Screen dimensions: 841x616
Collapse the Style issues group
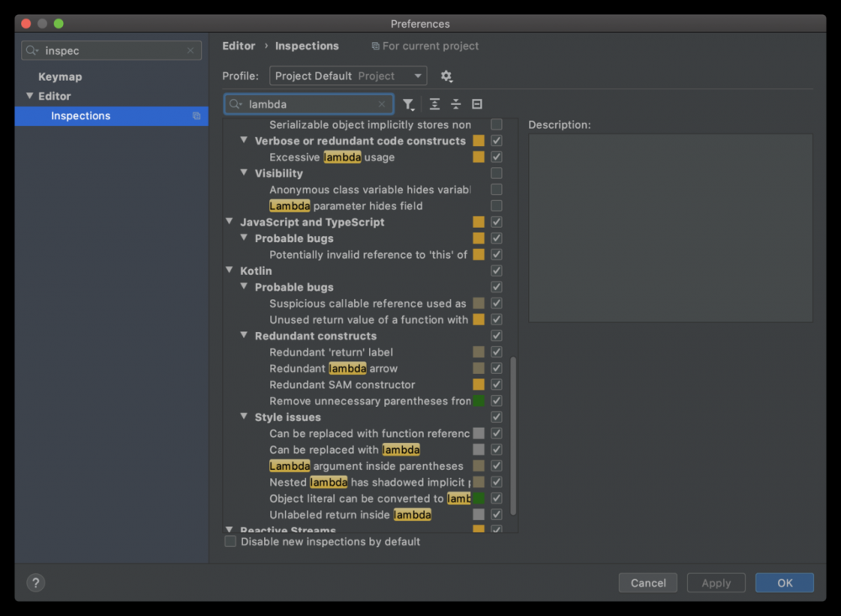244,417
